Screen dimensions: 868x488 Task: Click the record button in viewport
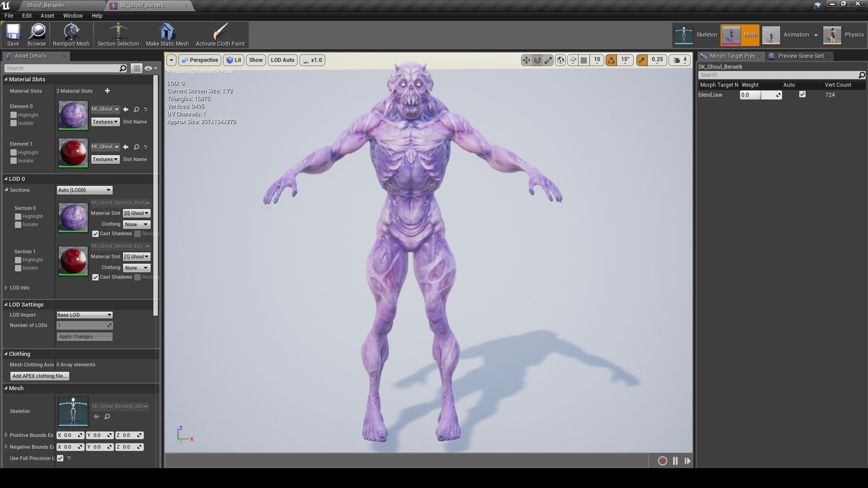pyautogui.click(x=662, y=461)
